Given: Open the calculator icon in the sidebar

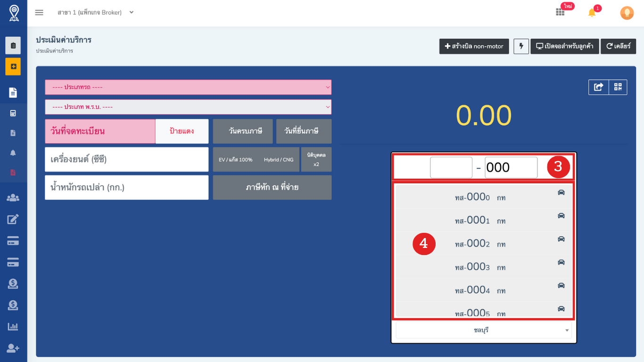Looking at the screenshot, I should (x=13, y=113).
